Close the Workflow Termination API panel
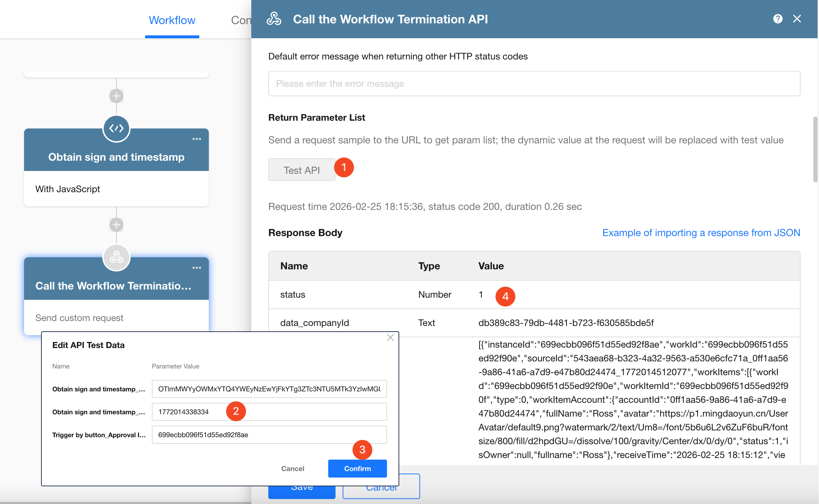 [x=797, y=19]
